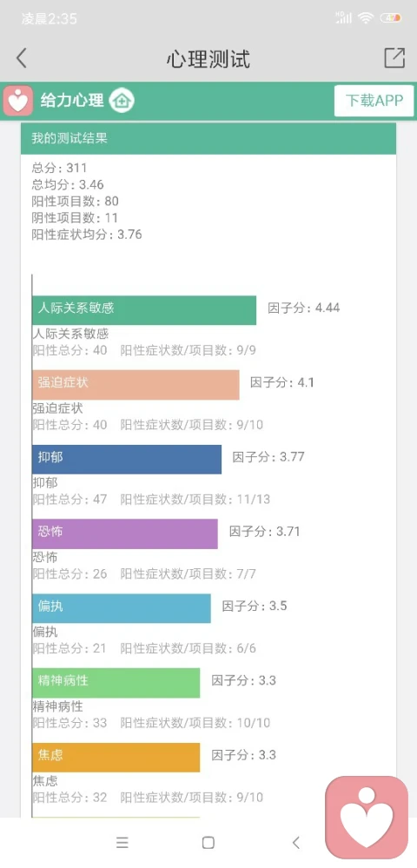Tap the pink heart app logo

(18, 101)
